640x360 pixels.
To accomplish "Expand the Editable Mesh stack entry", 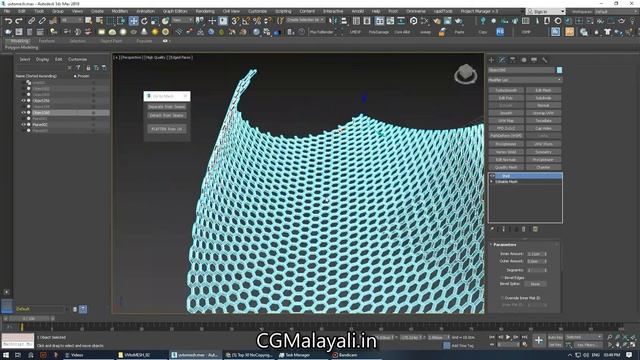I will (x=492, y=182).
